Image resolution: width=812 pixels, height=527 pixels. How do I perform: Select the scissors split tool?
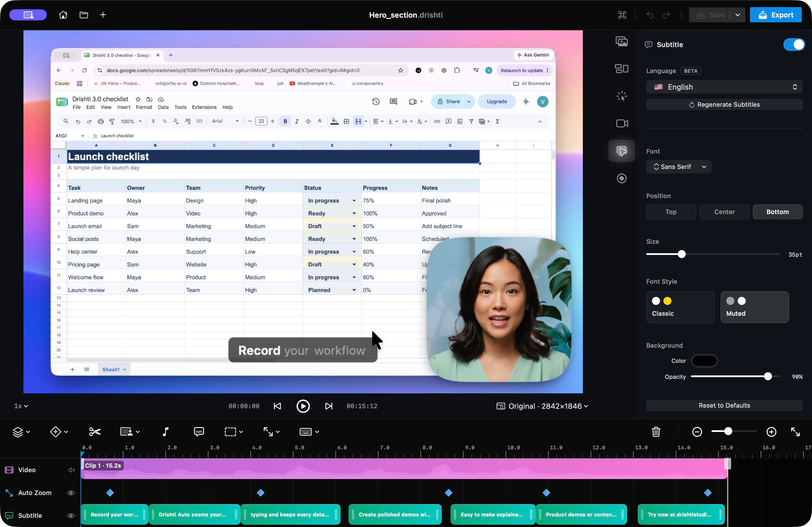(95, 432)
